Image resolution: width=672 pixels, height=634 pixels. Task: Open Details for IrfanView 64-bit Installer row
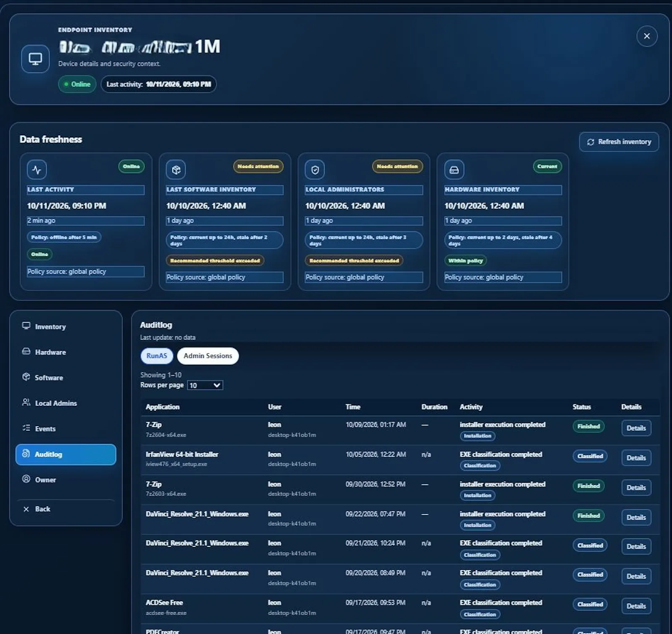(x=636, y=458)
